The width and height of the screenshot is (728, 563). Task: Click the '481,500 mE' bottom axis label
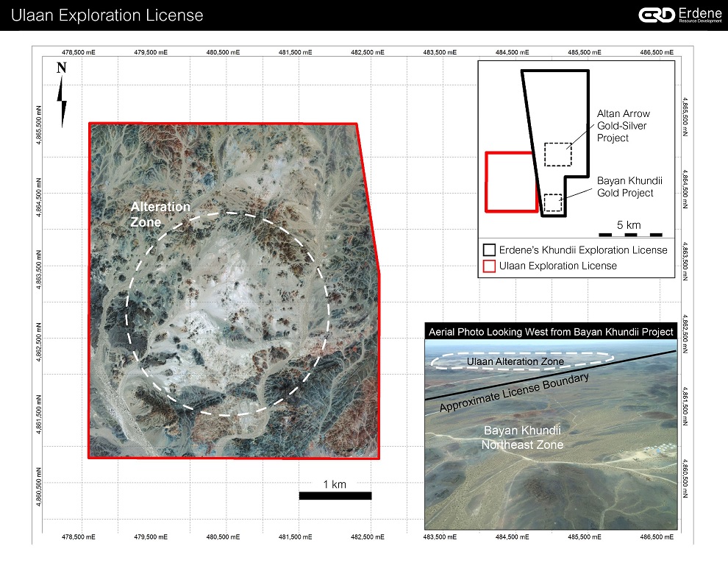296,537
